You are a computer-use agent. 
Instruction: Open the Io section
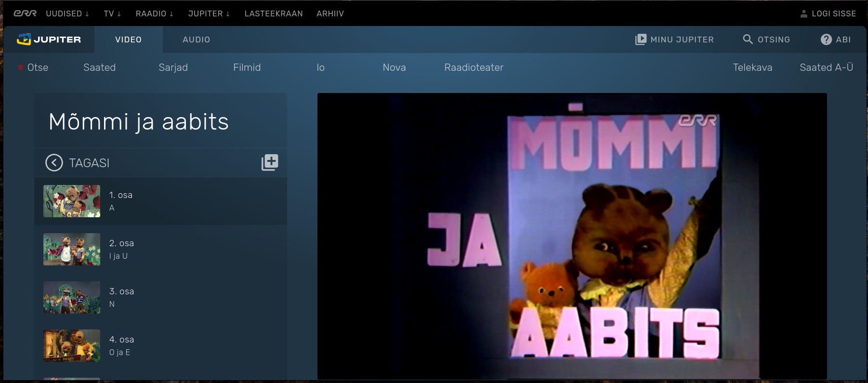pos(321,67)
